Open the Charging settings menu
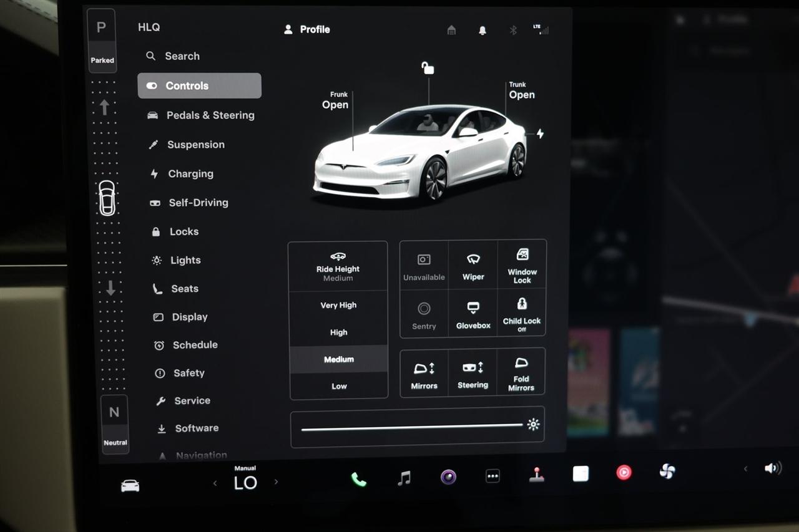The height and width of the screenshot is (532, 799). pyautogui.click(x=190, y=174)
